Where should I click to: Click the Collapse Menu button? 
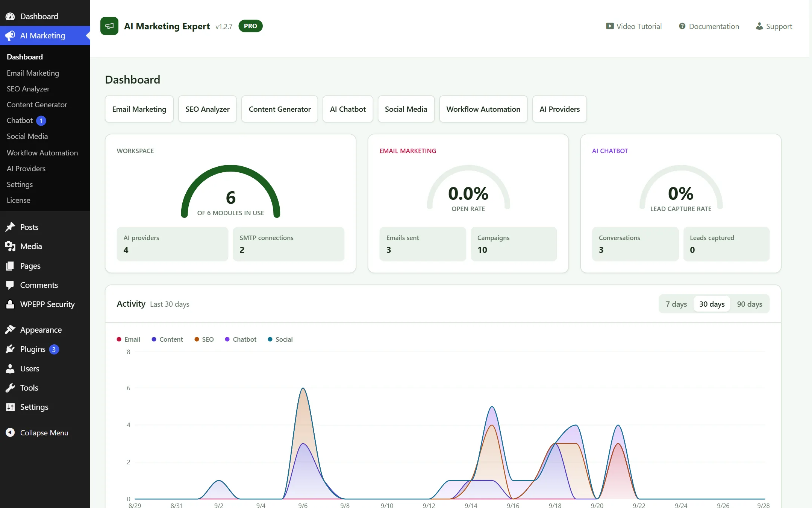tap(45, 432)
